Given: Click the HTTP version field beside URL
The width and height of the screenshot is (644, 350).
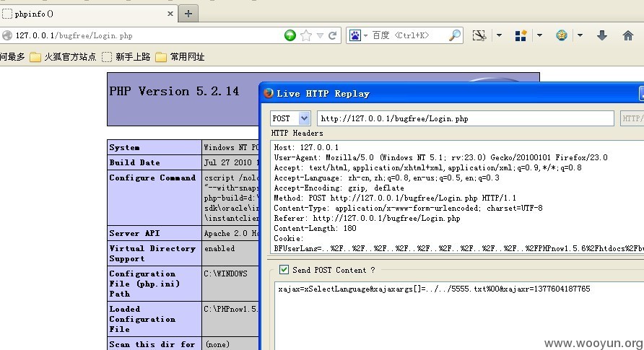Looking at the screenshot, I should click(632, 118).
